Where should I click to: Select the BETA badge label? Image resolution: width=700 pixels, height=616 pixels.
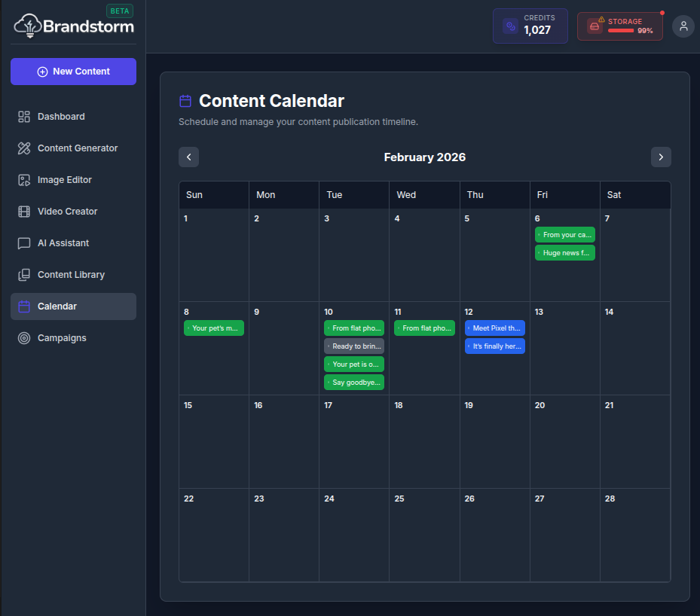[119, 11]
